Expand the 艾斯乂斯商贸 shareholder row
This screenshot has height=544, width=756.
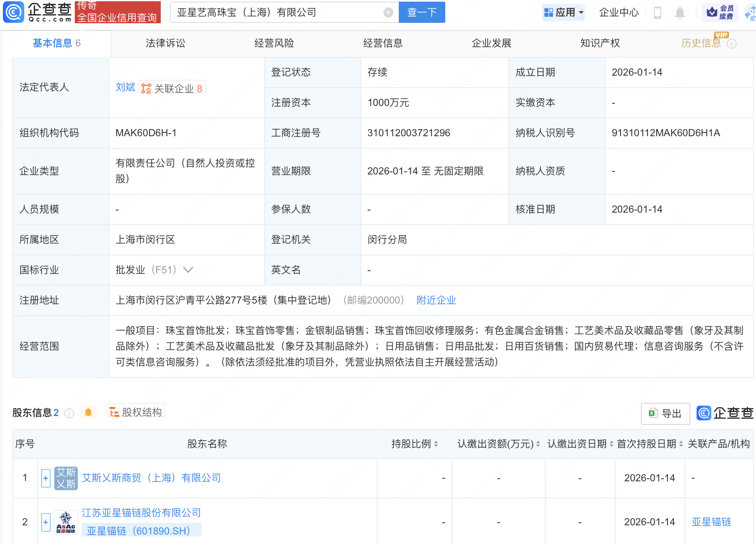pyautogui.click(x=46, y=478)
